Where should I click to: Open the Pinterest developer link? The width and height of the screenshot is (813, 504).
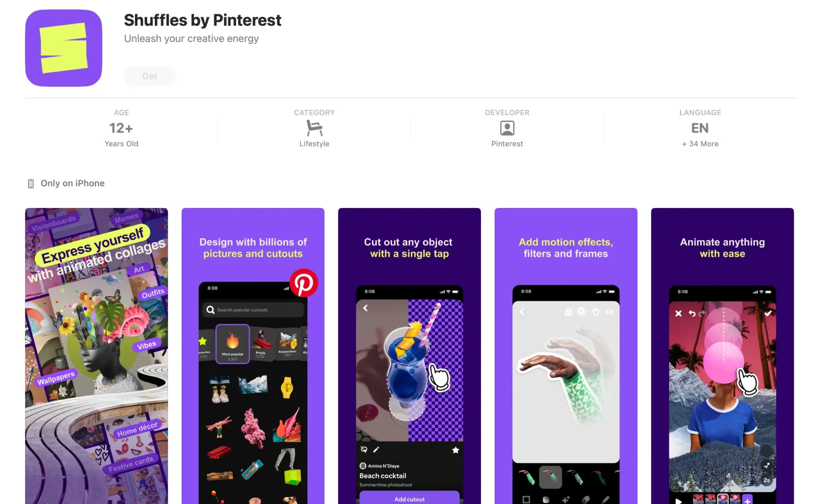tap(507, 144)
